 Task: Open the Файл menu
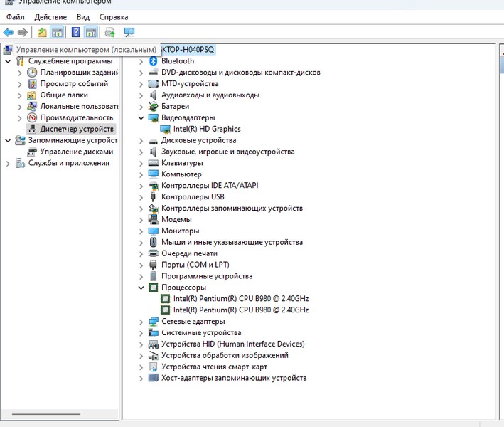(16, 16)
